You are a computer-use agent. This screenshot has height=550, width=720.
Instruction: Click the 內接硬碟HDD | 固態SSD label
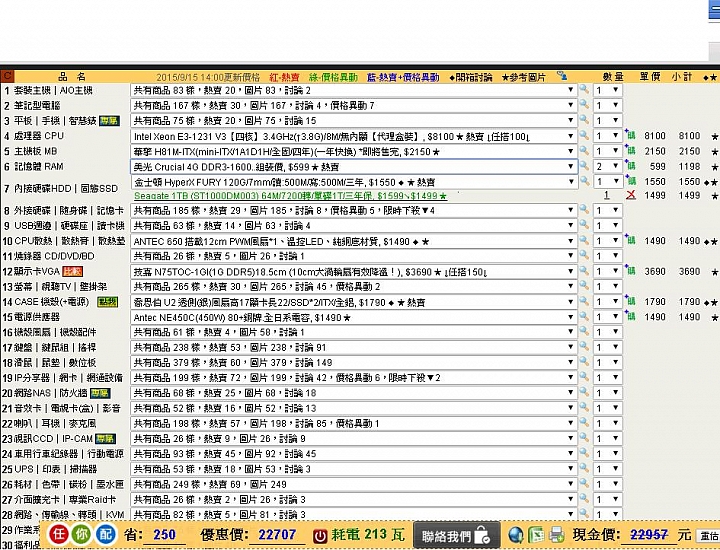[66, 188]
